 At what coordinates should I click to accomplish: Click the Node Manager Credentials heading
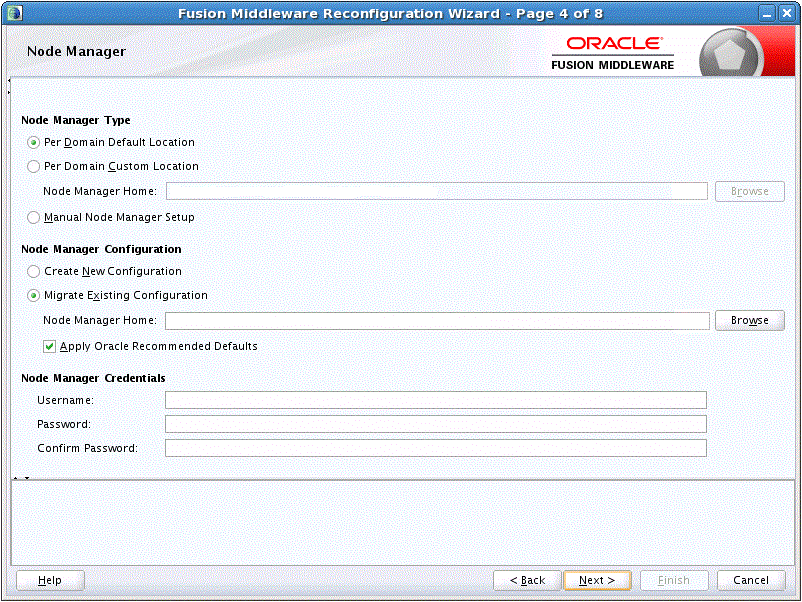[93, 378]
